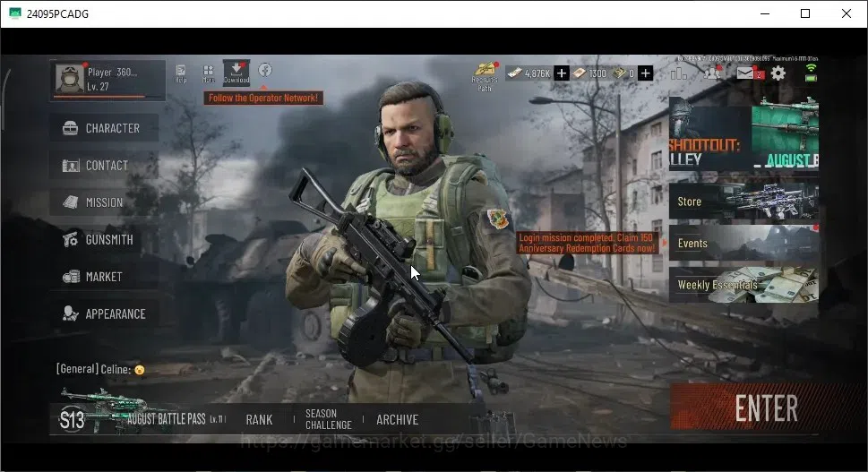Image resolution: width=868 pixels, height=472 pixels.
Task: Open the ARCHIVE tab
Action: click(x=397, y=420)
